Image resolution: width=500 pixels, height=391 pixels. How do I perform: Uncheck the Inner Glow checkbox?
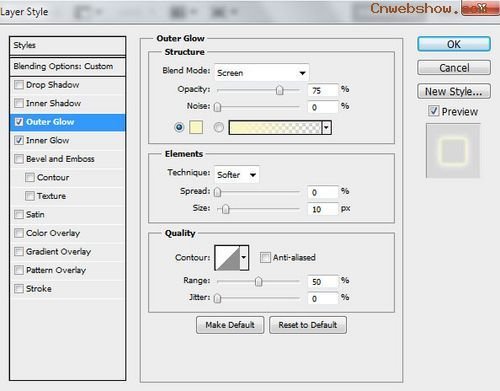(x=19, y=140)
